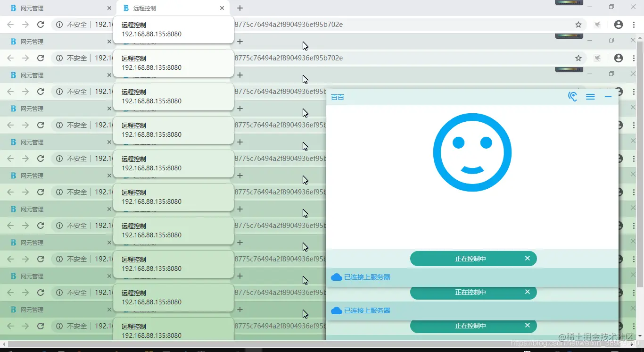Switch to 网元管理 tab in outermost browser
This screenshot has width=644, height=352.
58,8
